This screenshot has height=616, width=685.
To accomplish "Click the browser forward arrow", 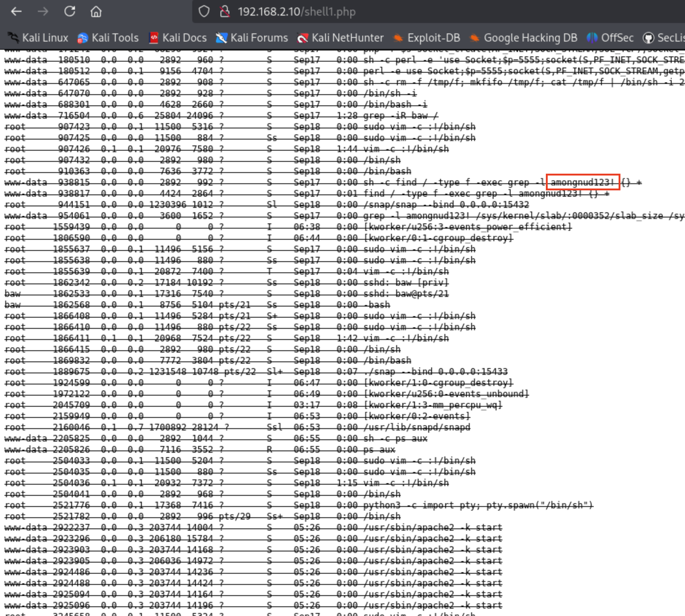I will 43,12.
